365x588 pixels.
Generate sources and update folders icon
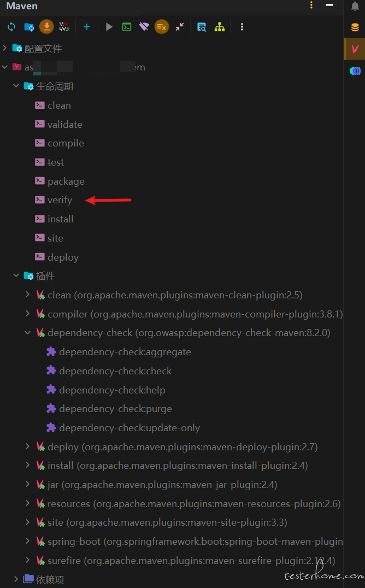[29, 27]
